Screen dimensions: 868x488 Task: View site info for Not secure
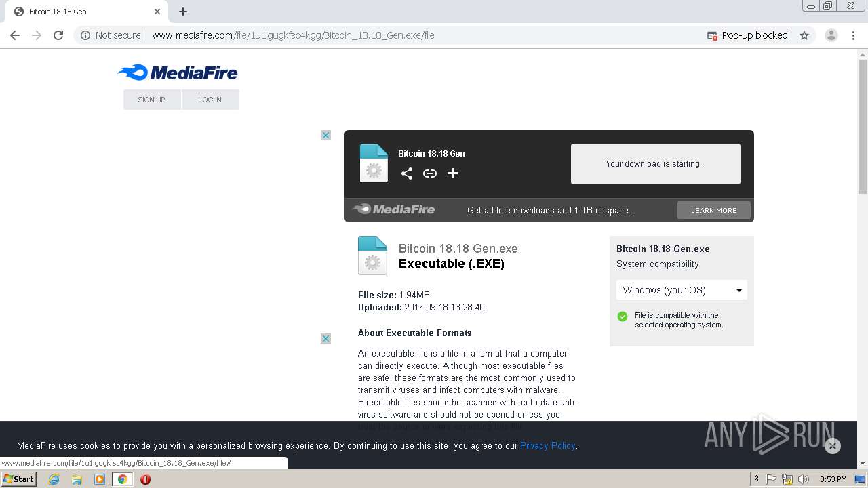coord(111,35)
